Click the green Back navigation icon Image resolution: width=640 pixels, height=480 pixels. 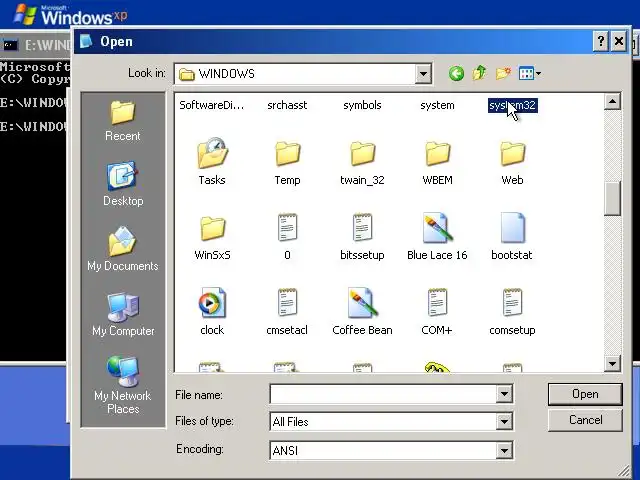456,74
